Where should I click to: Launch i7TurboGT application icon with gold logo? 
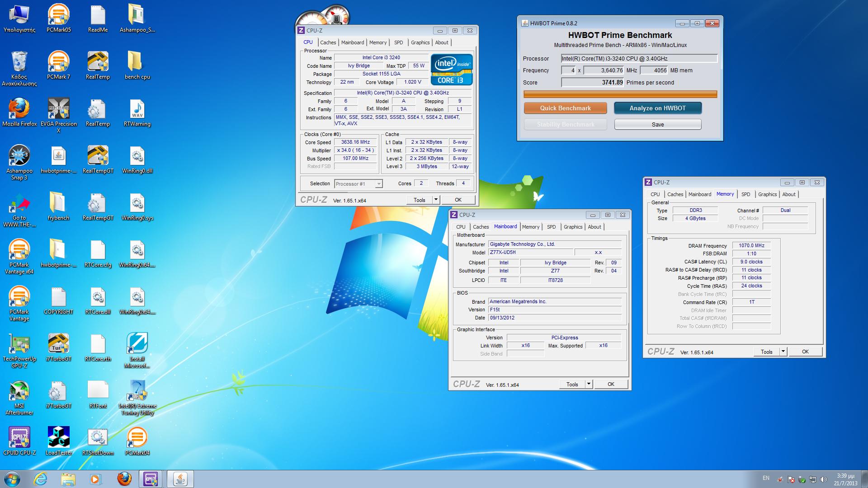pyautogui.click(x=58, y=347)
